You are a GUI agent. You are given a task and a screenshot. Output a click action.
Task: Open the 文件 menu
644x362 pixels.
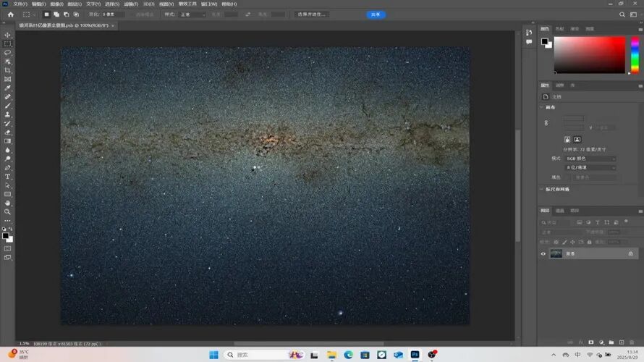pos(19,4)
